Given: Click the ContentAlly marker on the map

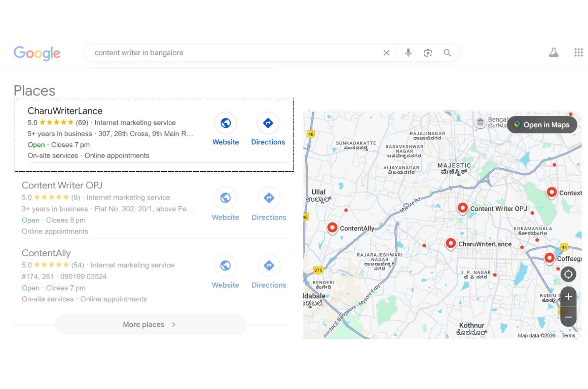Looking at the screenshot, I should [x=332, y=228].
